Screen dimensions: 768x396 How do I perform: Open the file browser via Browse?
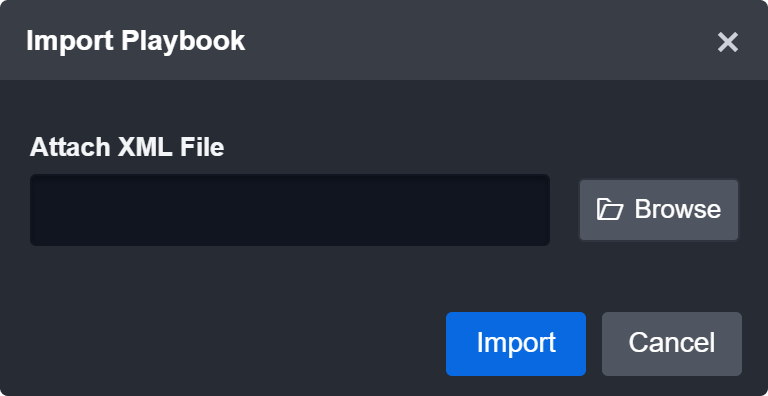659,210
